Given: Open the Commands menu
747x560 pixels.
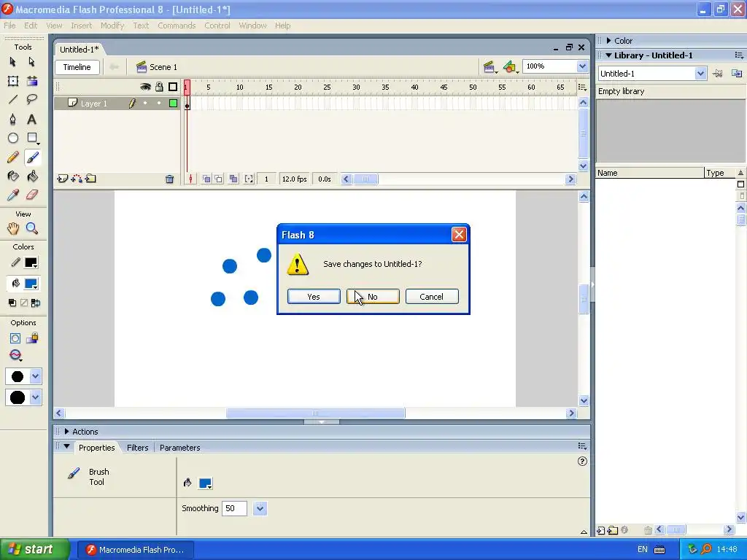Looking at the screenshot, I should coord(177,26).
